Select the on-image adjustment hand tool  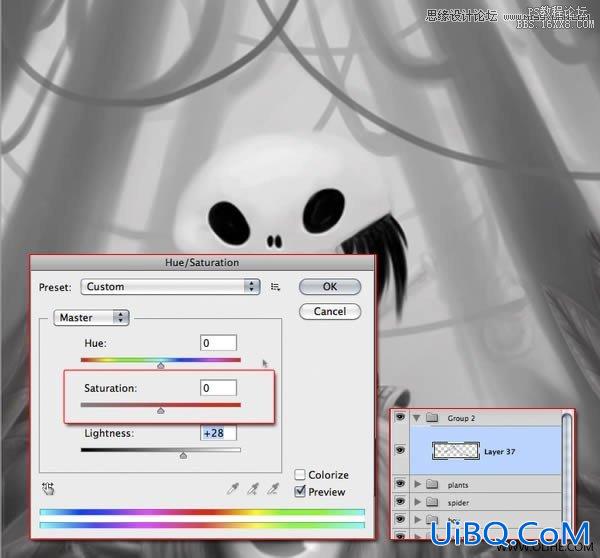[48, 488]
